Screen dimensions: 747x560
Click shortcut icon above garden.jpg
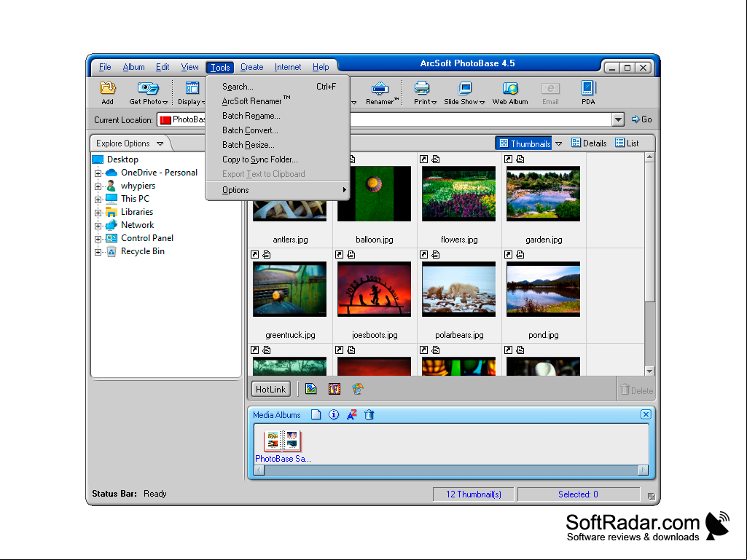click(508, 159)
